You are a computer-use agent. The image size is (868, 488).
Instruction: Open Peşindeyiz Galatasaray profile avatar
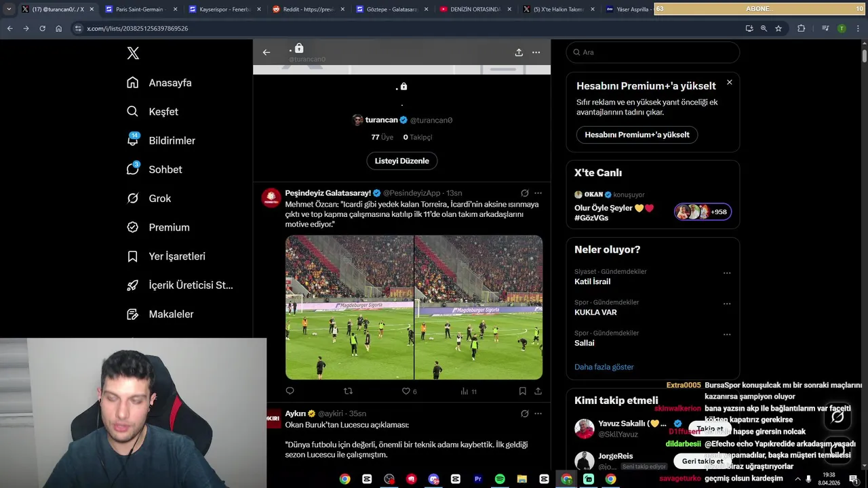click(x=271, y=198)
